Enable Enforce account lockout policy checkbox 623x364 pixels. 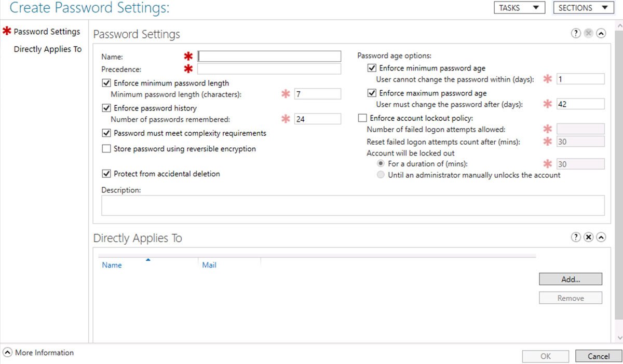362,118
